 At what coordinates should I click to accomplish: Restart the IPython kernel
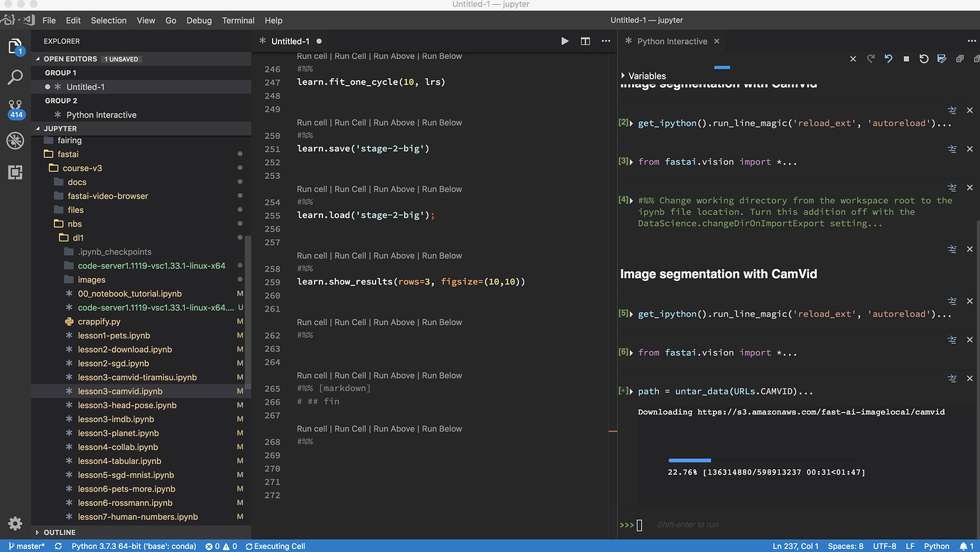click(924, 59)
